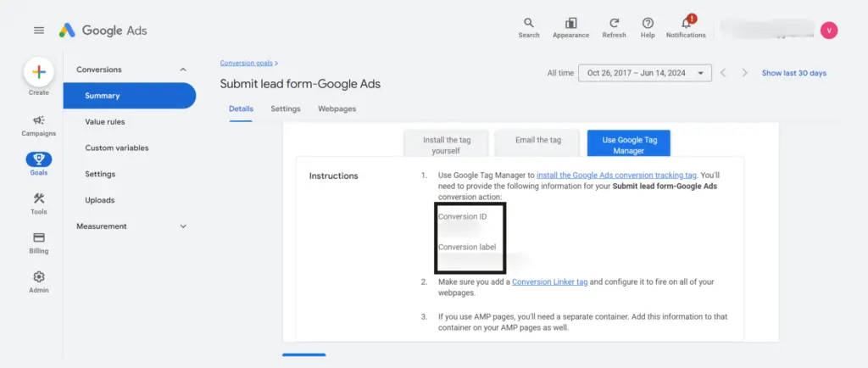Open Search from the top bar
This screenshot has width=868, height=368.
click(529, 28)
